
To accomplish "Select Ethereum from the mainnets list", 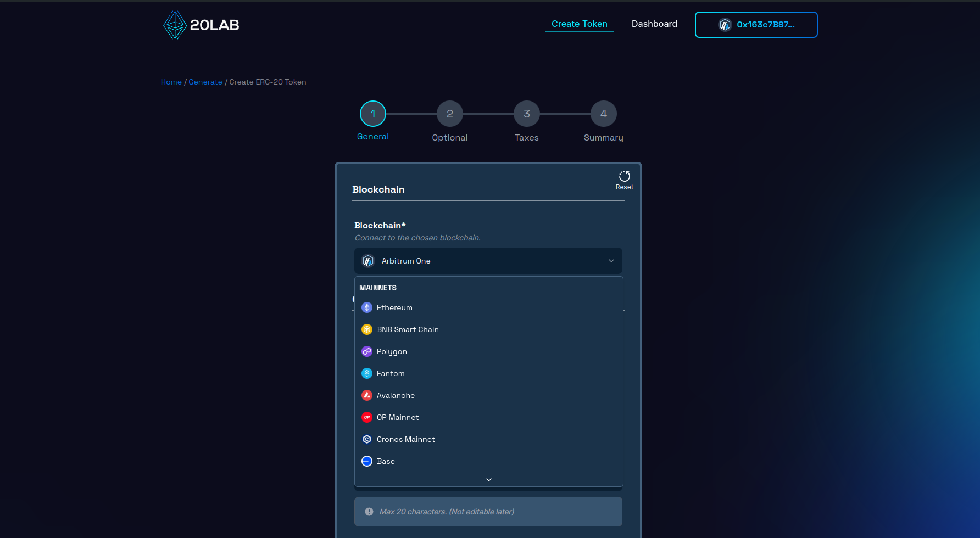I will (x=489, y=307).
